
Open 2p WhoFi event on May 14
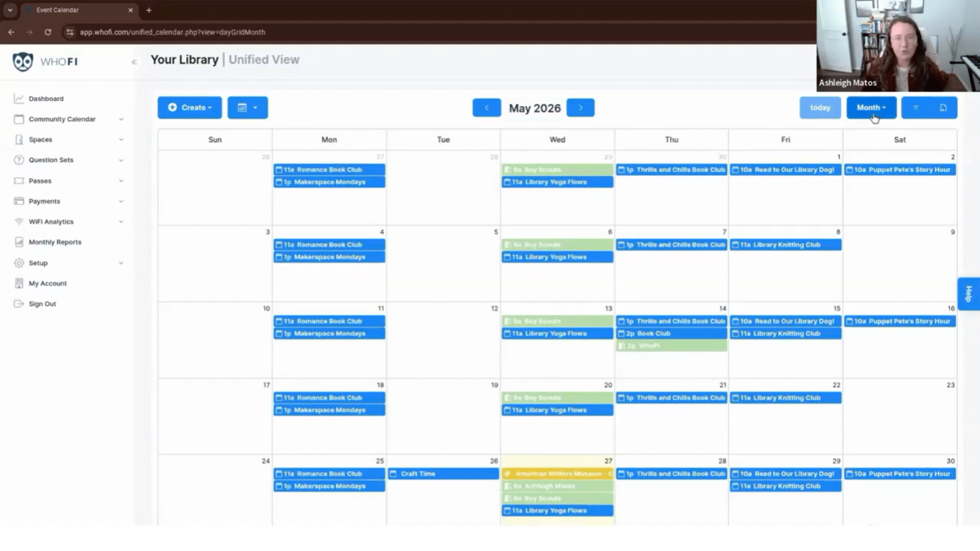pos(672,346)
